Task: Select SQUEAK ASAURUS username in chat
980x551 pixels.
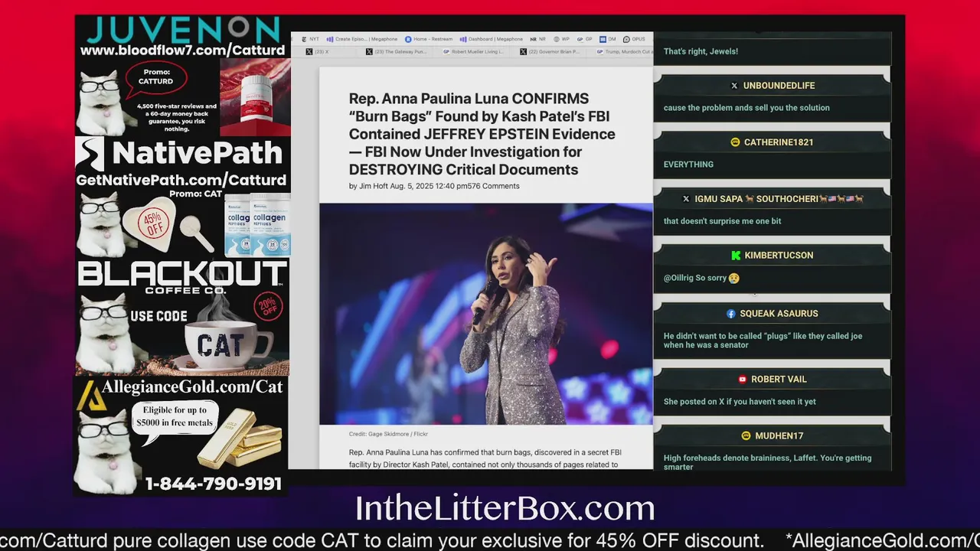Action: click(779, 314)
